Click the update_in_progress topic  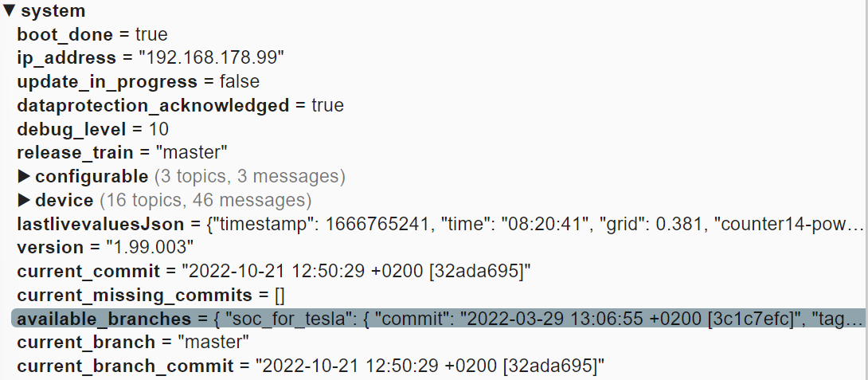107,82
